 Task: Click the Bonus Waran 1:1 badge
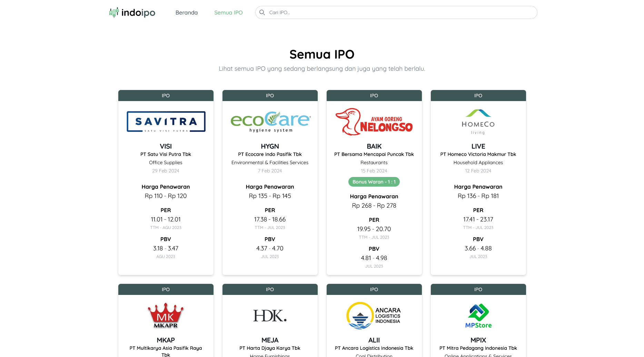click(x=374, y=182)
